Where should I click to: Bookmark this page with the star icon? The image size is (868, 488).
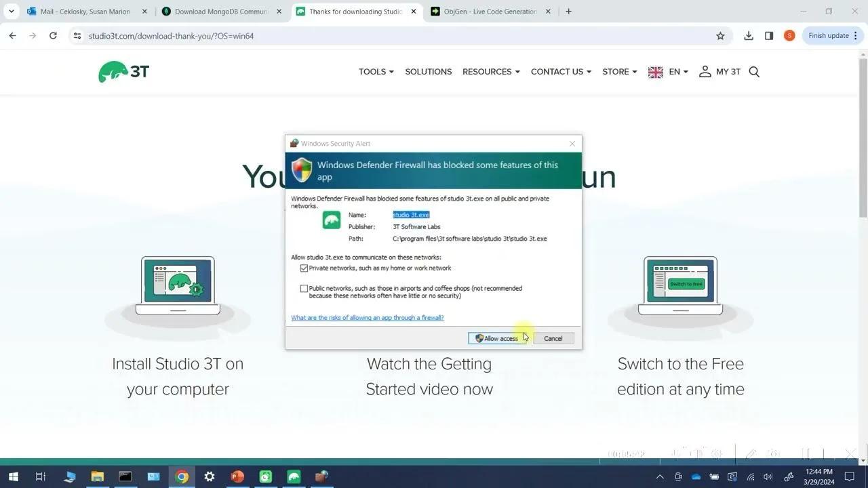tap(720, 36)
